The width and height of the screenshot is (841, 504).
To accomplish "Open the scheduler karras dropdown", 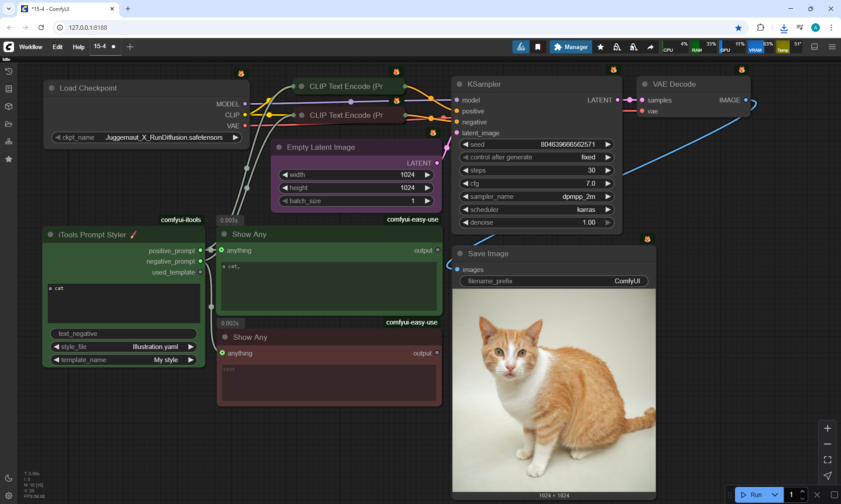I will [x=536, y=210].
